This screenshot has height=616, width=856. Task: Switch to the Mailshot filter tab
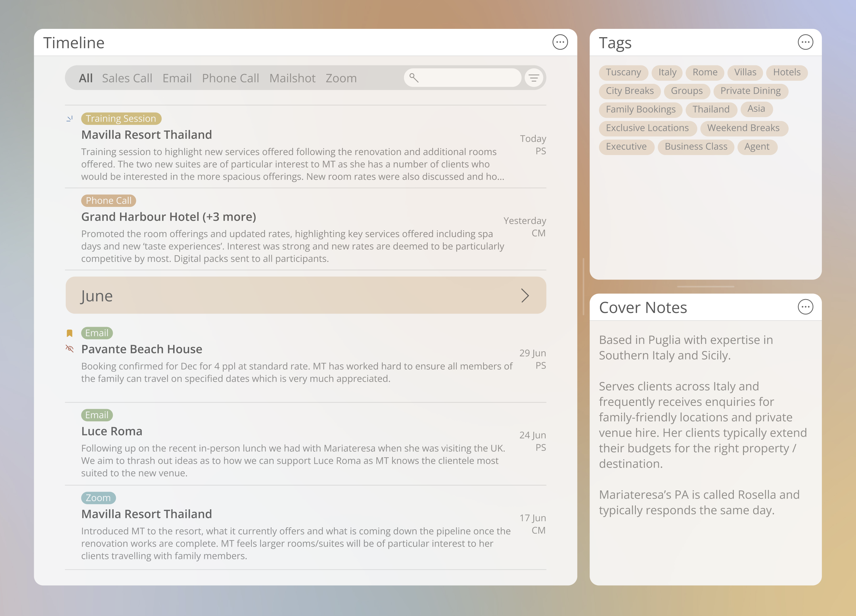[292, 78]
